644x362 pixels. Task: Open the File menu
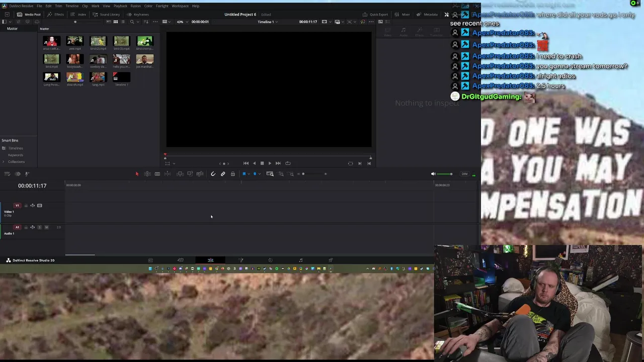[x=39, y=6]
